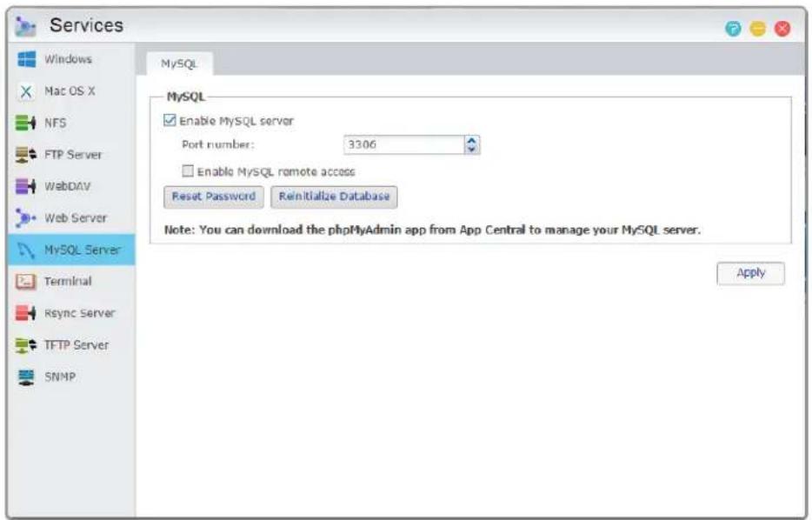Select Mac OS X label in sidebar

pyautogui.click(x=70, y=91)
